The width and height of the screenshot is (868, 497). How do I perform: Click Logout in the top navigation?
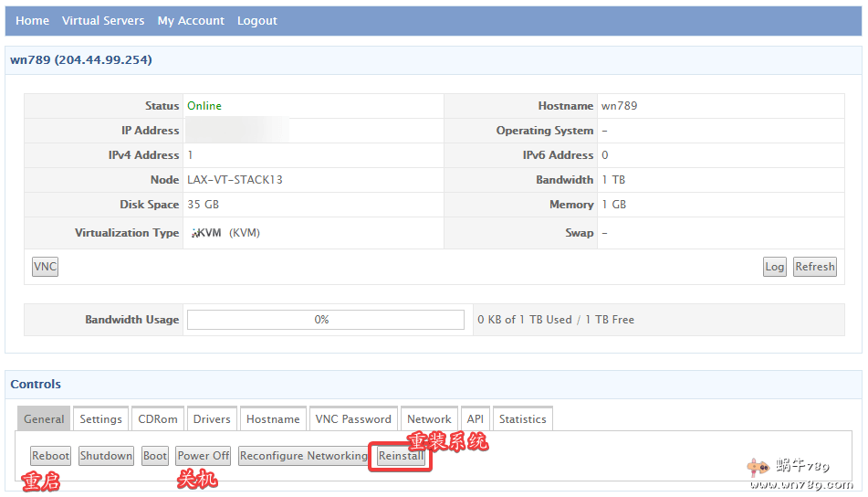[x=256, y=20]
